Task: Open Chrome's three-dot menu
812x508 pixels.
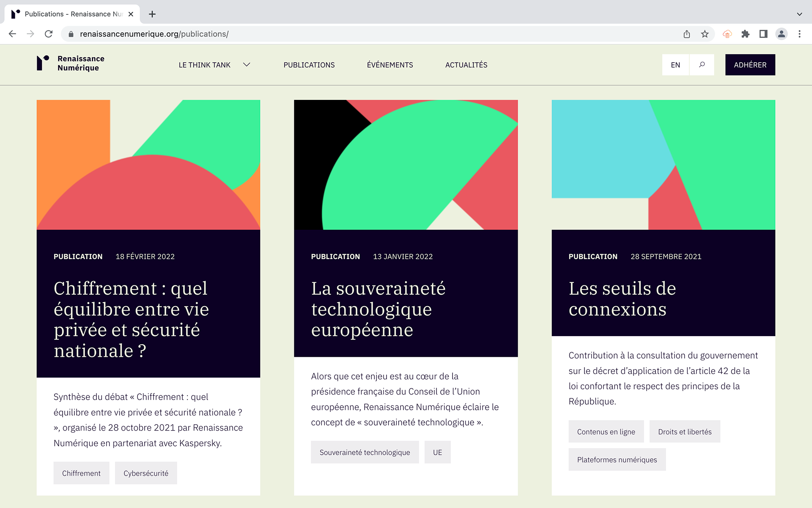Action: tap(799, 34)
